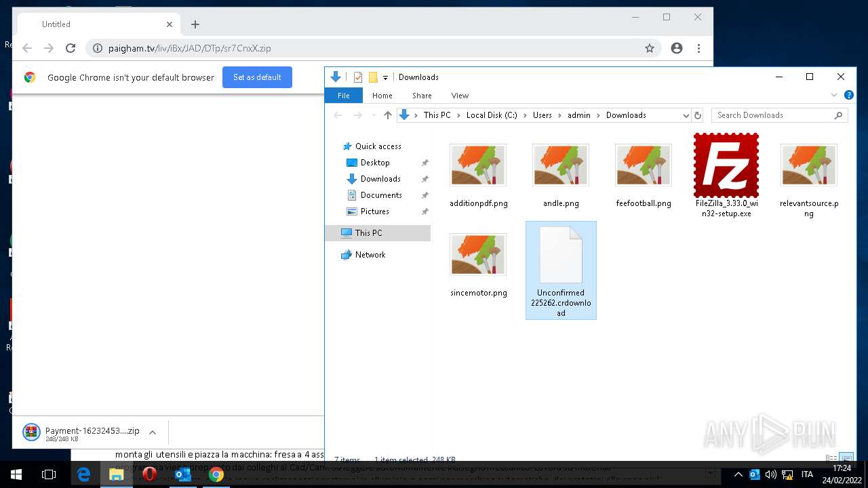Select This PC in navigation pane
This screenshot has width=868, height=488.
coord(378,233)
